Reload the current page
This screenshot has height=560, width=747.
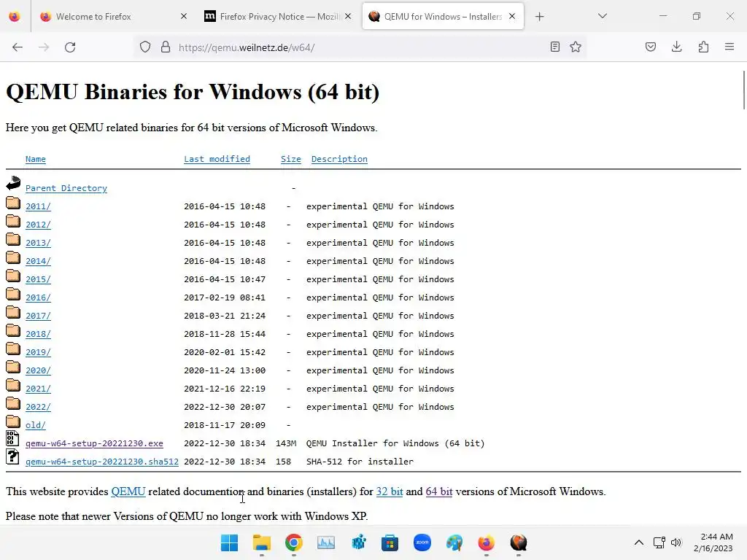coord(70,47)
